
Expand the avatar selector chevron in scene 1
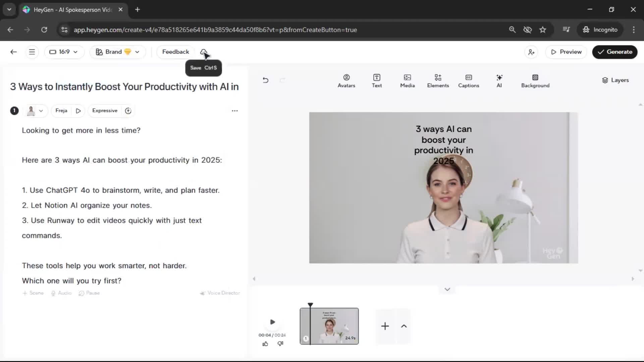tap(41, 111)
